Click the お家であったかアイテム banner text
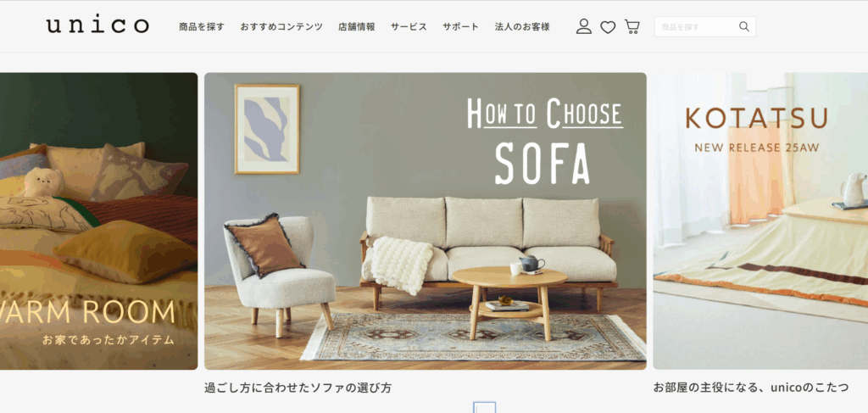Screen dimensions: 868x413 [108, 340]
